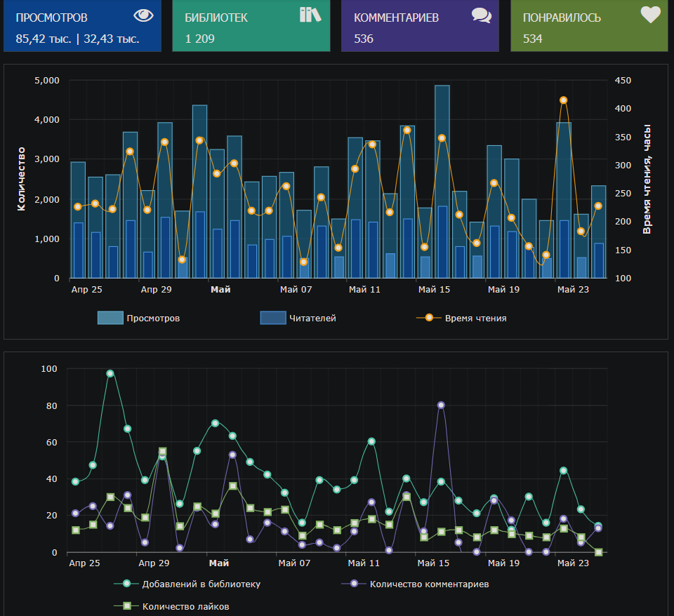Click the books icon on Библиотек card

(310, 15)
